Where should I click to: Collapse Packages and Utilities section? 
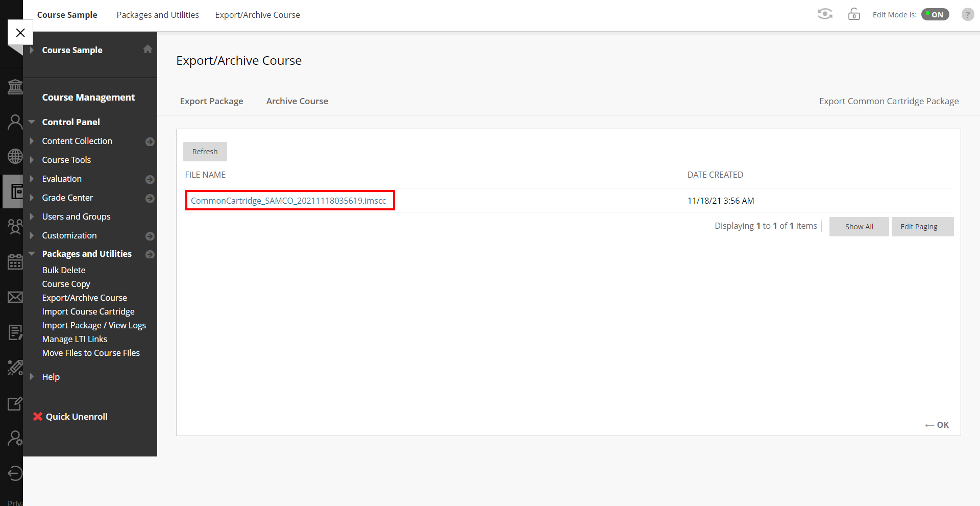click(32, 254)
